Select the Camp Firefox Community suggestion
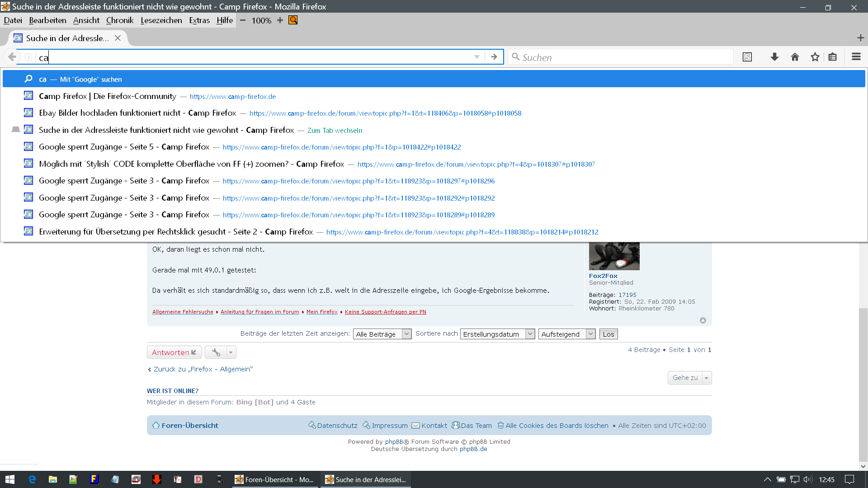Viewport: 868px width, 488px height. coord(108,96)
